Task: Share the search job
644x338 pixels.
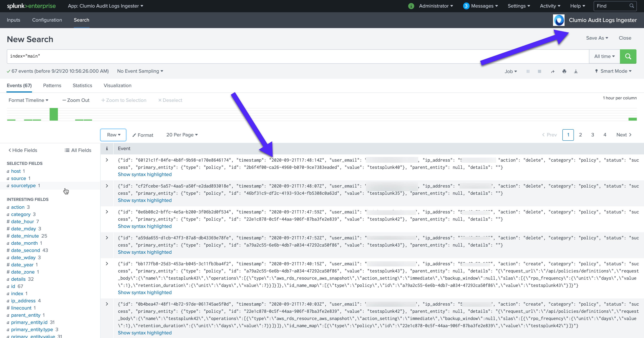Action: pyautogui.click(x=553, y=71)
